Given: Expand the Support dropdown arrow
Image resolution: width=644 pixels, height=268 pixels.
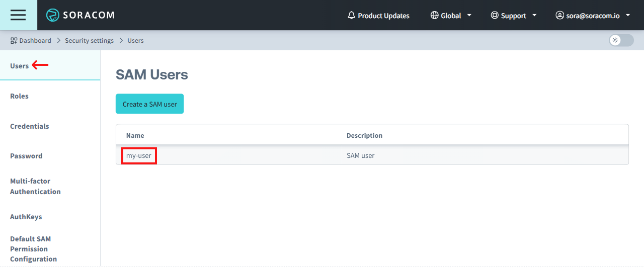Looking at the screenshot, I should [534, 16].
